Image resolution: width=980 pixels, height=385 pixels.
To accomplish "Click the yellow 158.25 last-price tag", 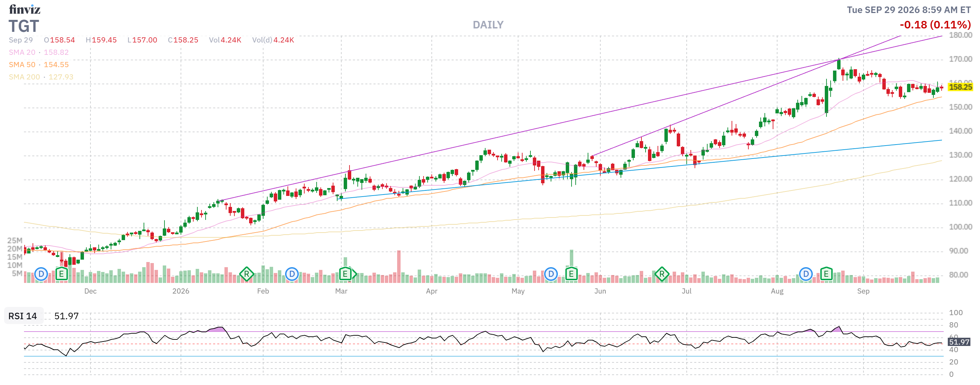I will (x=960, y=87).
